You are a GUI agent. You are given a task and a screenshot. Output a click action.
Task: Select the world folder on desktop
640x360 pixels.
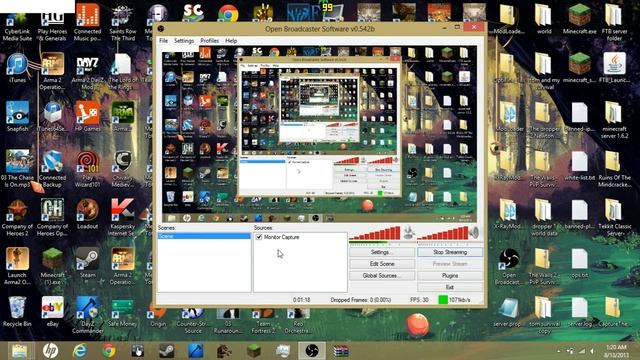[544, 19]
